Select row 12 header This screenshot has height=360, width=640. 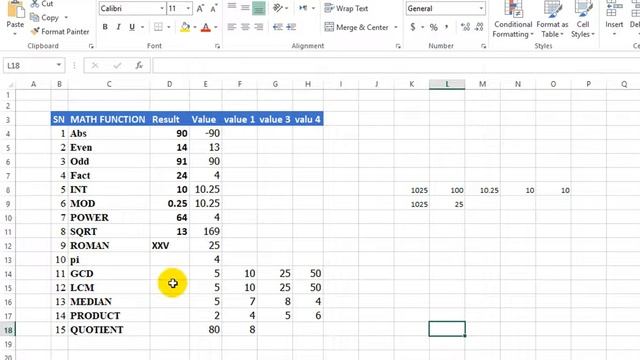click(8, 246)
